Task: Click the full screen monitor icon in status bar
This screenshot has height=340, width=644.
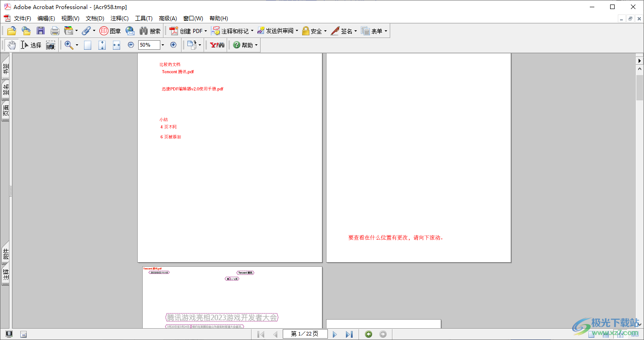Action: point(9,334)
